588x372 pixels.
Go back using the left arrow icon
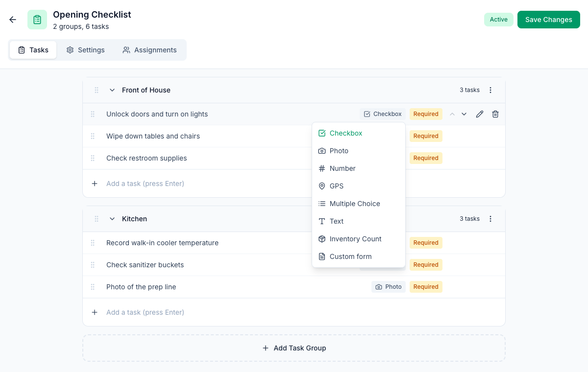13,20
